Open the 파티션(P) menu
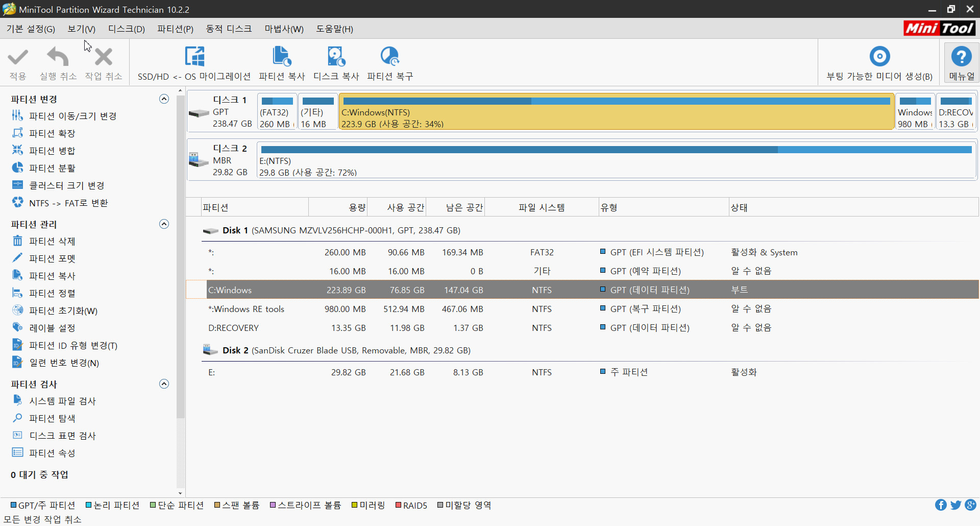980x526 pixels. tap(176, 29)
